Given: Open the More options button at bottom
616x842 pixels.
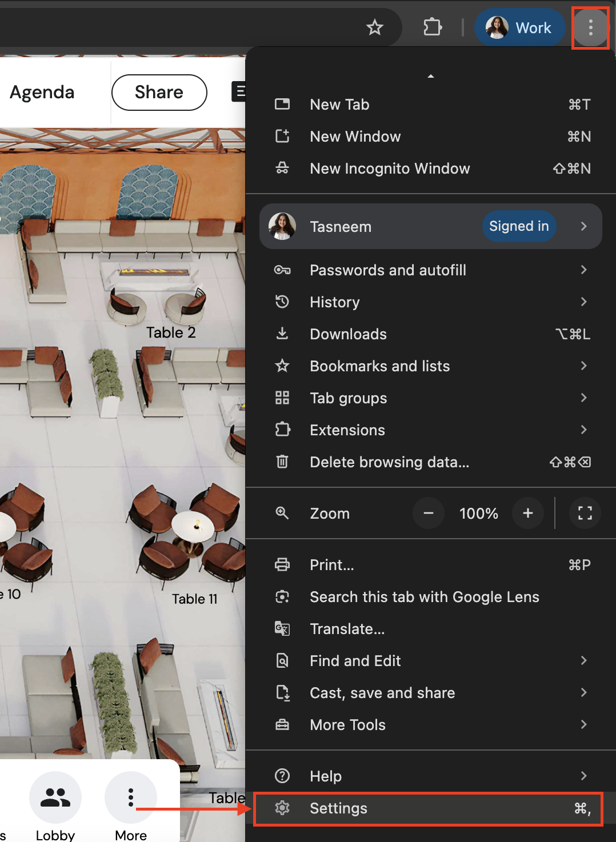Looking at the screenshot, I should click(x=131, y=797).
